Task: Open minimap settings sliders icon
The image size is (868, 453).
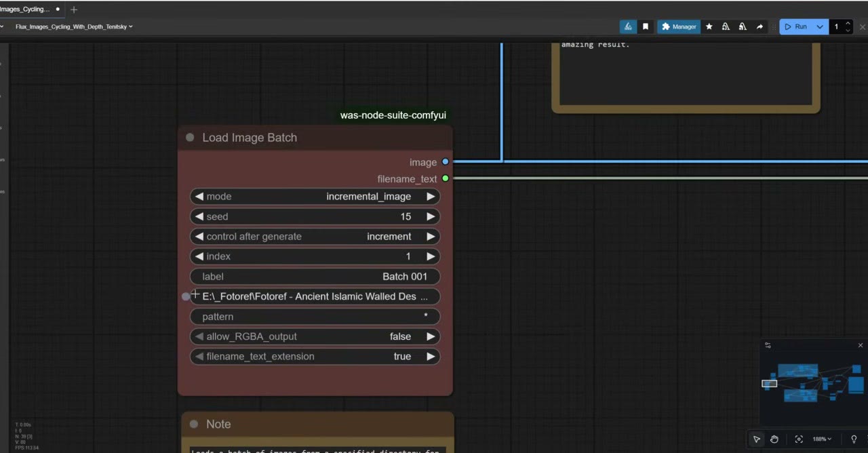Action: click(x=768, y=345)
